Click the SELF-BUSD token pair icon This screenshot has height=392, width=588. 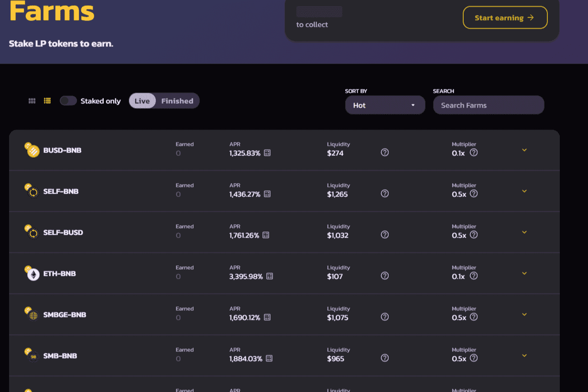pyautogui.click(x=32, y=232)
